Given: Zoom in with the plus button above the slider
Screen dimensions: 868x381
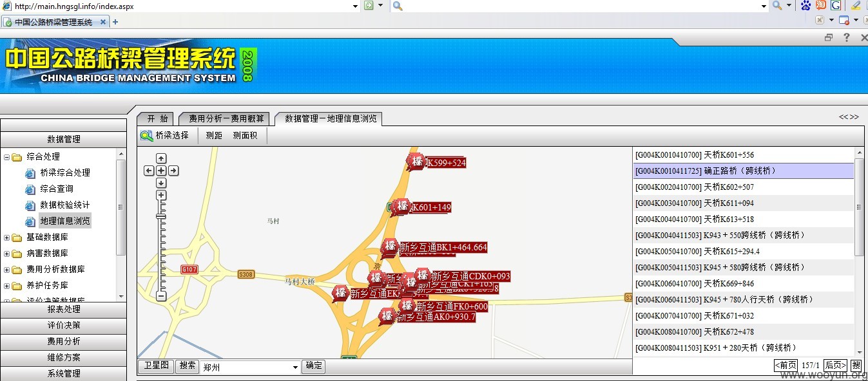Looking at the screenshot, I should point(161,195).
